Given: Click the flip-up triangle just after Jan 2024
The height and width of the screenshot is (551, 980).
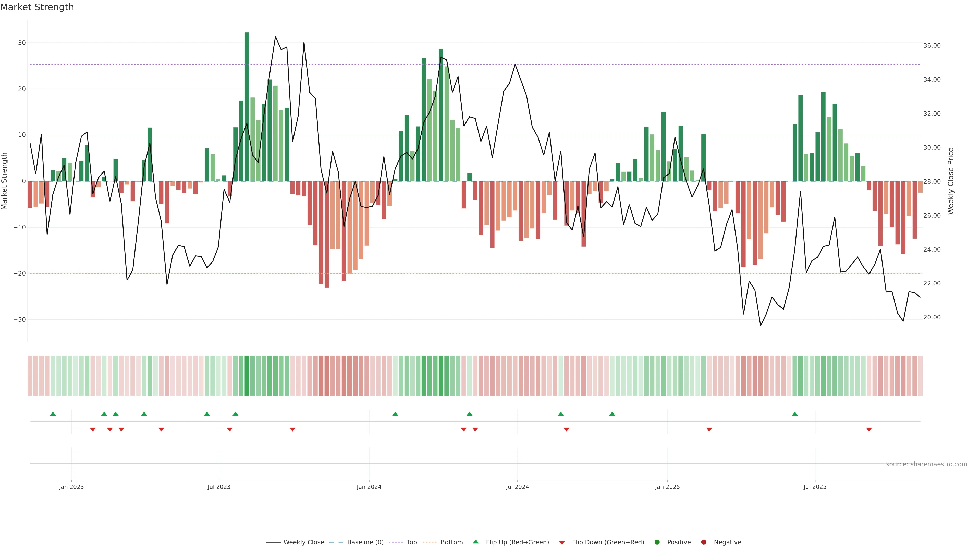Looking at the screenshot, I should pos(395,414).
